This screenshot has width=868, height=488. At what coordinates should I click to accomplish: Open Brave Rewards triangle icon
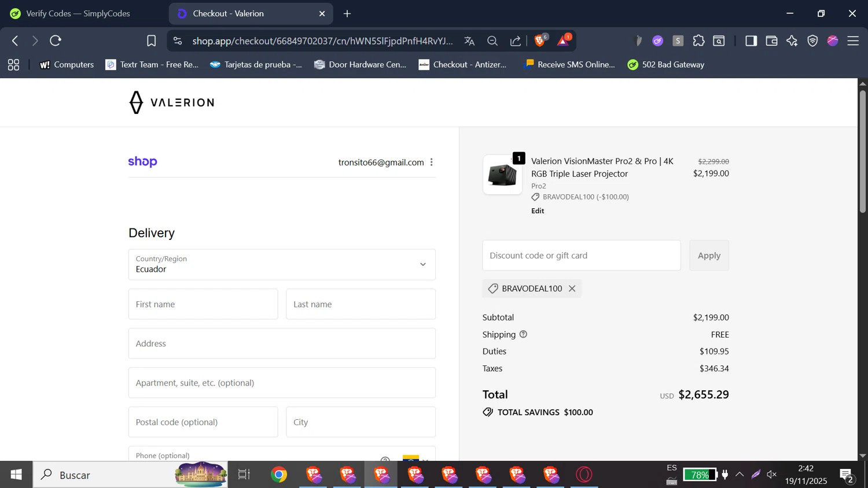(x=564, y=40)
